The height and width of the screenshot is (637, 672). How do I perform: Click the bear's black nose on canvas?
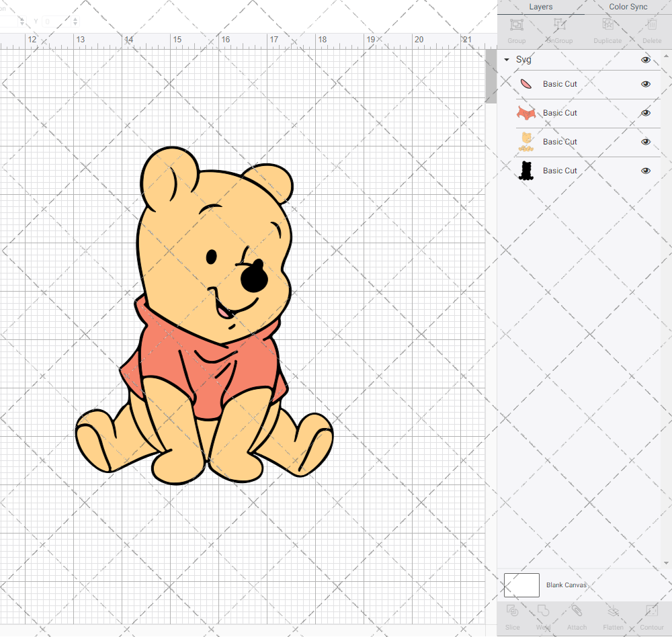tap(254, 276)
